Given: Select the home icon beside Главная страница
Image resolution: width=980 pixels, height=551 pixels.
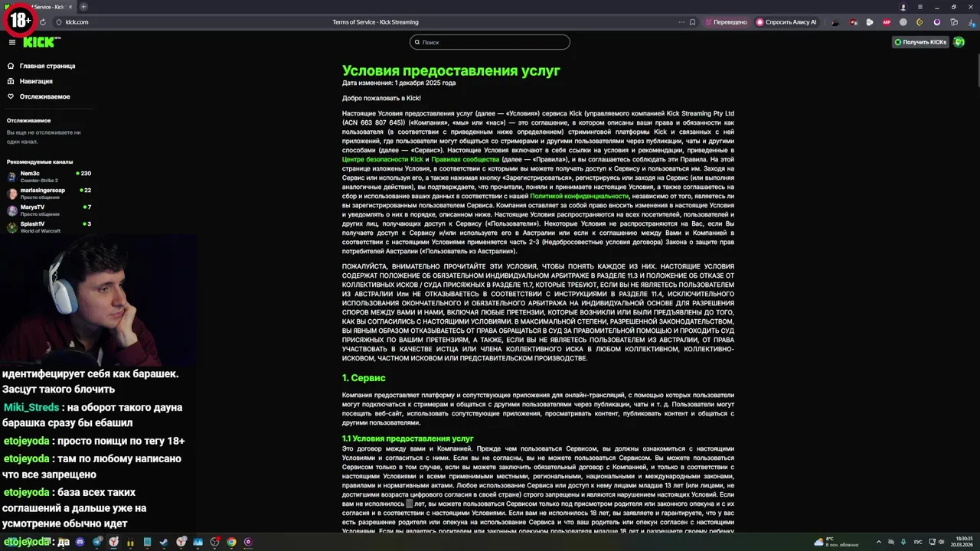Looking at the screenshot, I should [x=11, y=66].
